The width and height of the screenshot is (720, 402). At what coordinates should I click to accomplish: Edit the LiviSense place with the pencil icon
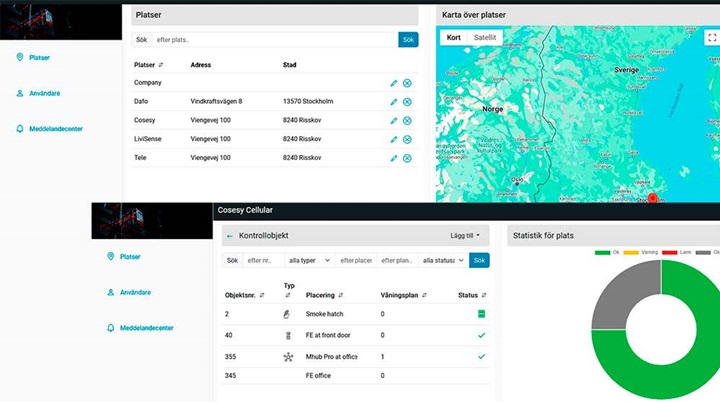click(x=394, y=140)
